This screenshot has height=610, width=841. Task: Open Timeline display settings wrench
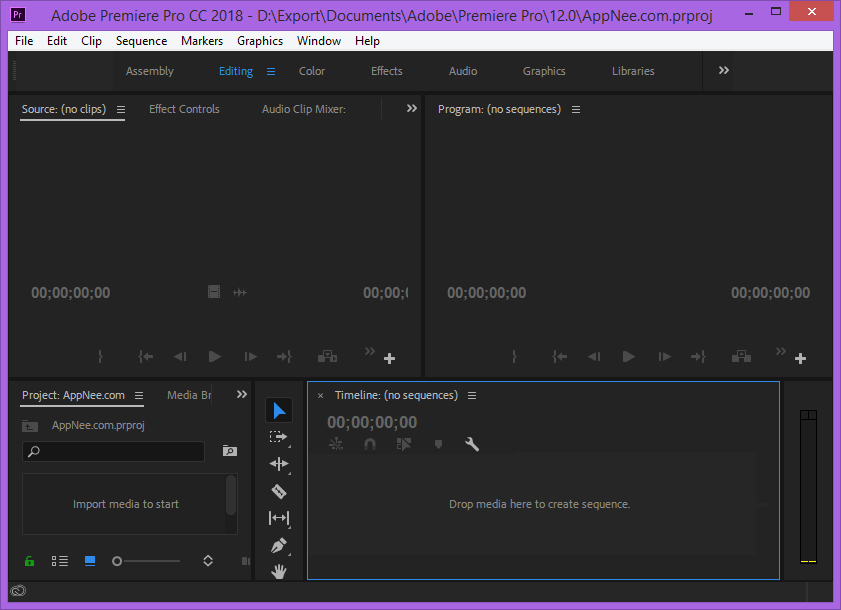click(472, 444)
